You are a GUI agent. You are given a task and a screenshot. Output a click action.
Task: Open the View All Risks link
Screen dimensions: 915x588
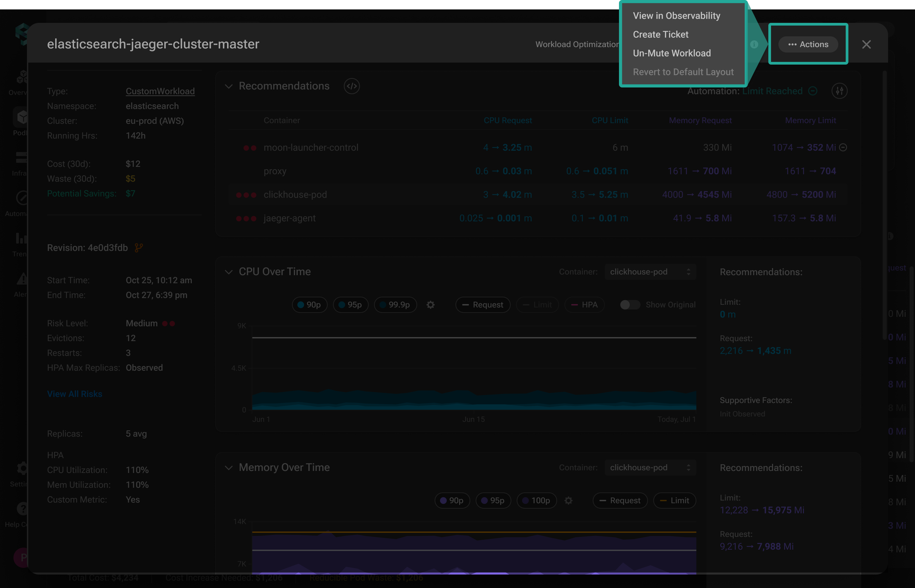[x=74, y=394]
